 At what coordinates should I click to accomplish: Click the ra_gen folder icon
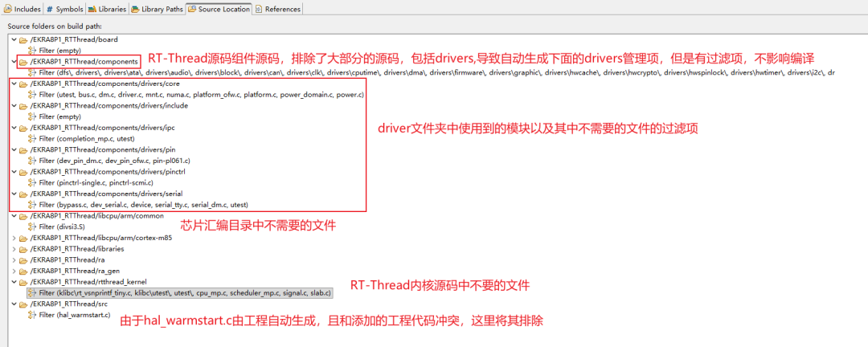pos(23,271)
